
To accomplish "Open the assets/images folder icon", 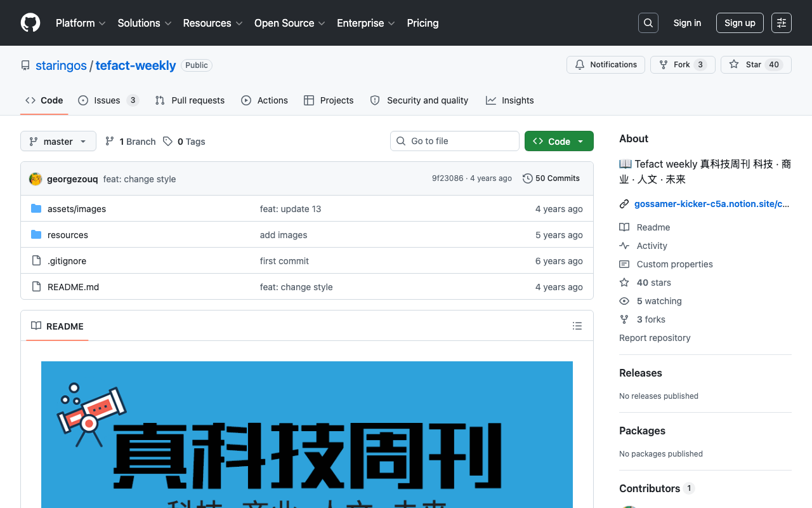I will point(36,209).
